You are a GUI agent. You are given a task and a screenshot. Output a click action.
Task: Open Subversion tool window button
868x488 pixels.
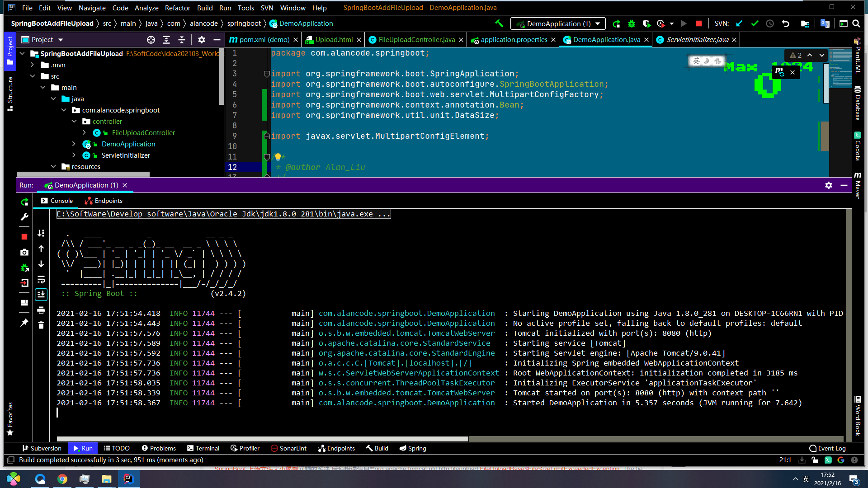42,448
